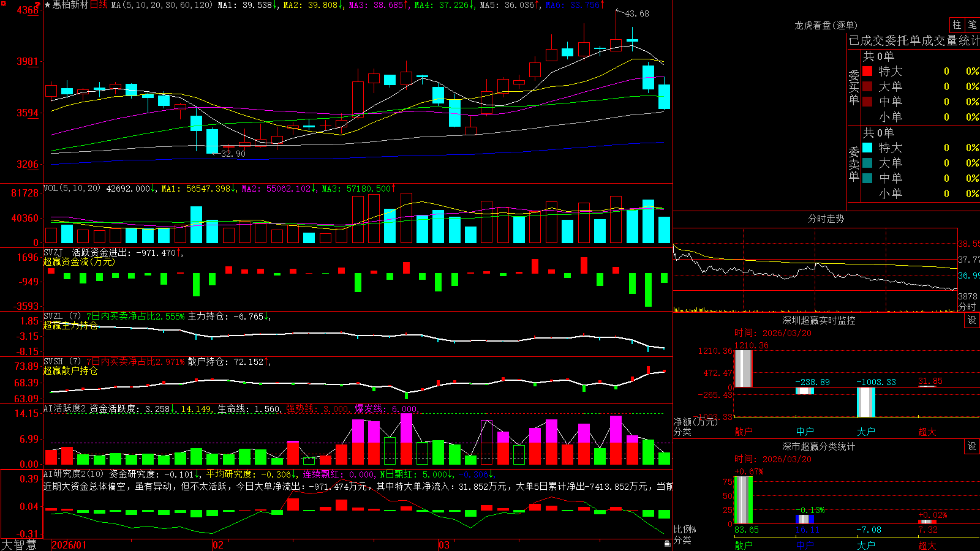
Task: Click the 32.90 low price annotation
Action: click(x=233, y=154)
